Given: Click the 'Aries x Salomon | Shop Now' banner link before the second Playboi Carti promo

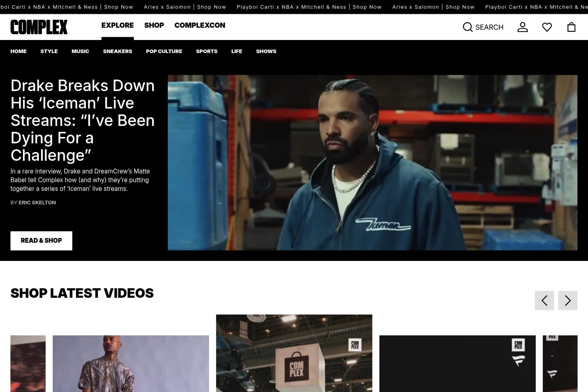Looking at the screenshot, I should pyautogui.click(x=185, y=7).
